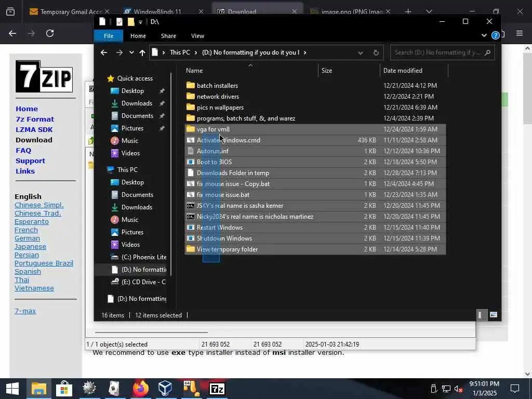Open pinned Desktop under Quick access
This screenshot has width=532, height=399.
[132, 91]
